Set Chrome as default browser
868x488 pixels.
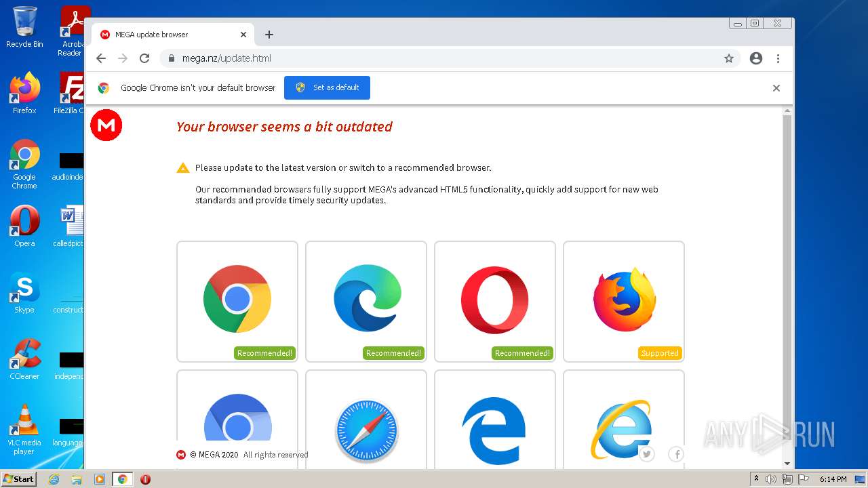pos(327,87)
